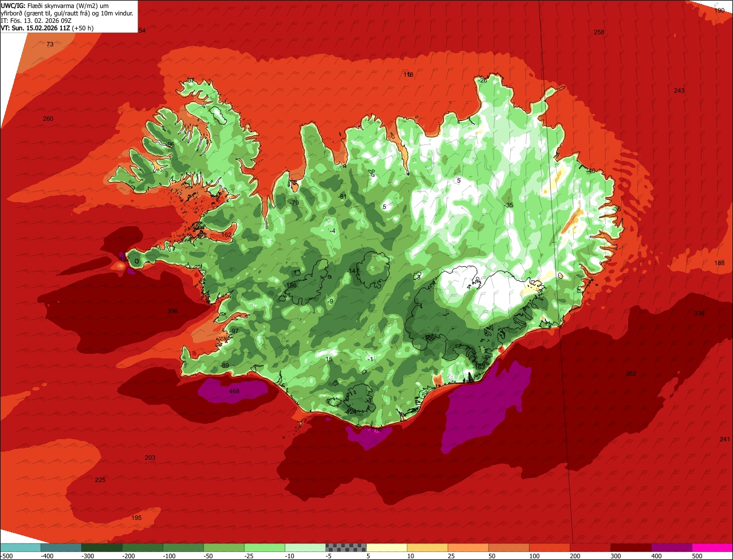Click the flux value 468 off the southwest coast

click(x=234, y=392)
